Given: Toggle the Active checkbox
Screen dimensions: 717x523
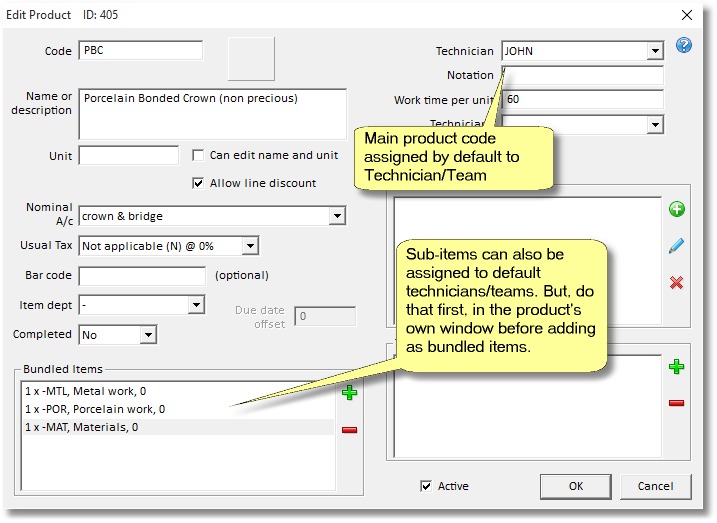Looking at the screenshot, I should coord(427,486).
